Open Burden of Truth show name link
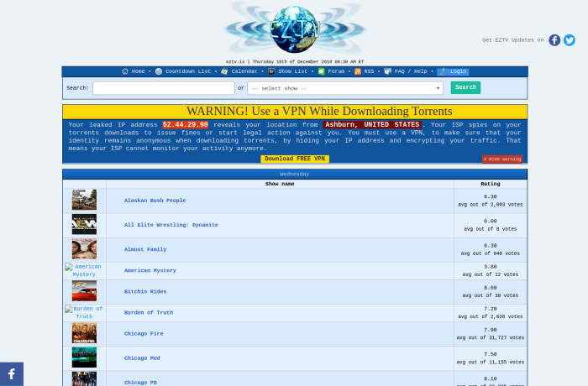The width and height of the screenshot is (588, 386). [149, 312]
